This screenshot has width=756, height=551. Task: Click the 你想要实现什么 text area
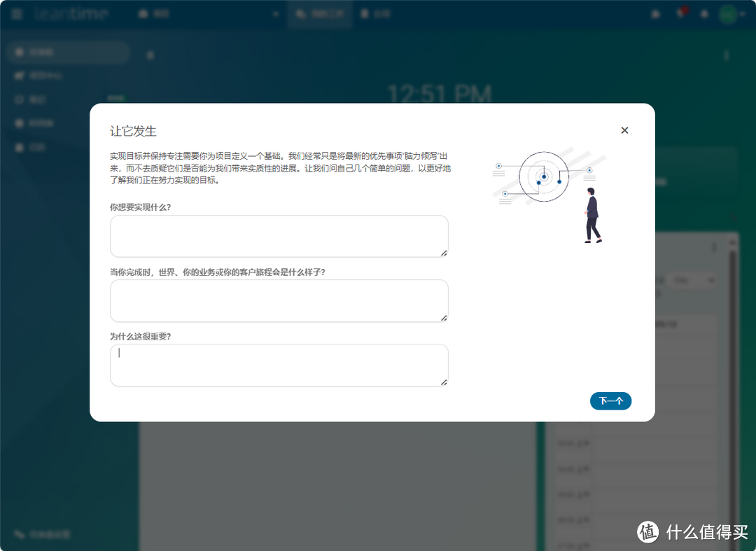click(x=279, y=236)
